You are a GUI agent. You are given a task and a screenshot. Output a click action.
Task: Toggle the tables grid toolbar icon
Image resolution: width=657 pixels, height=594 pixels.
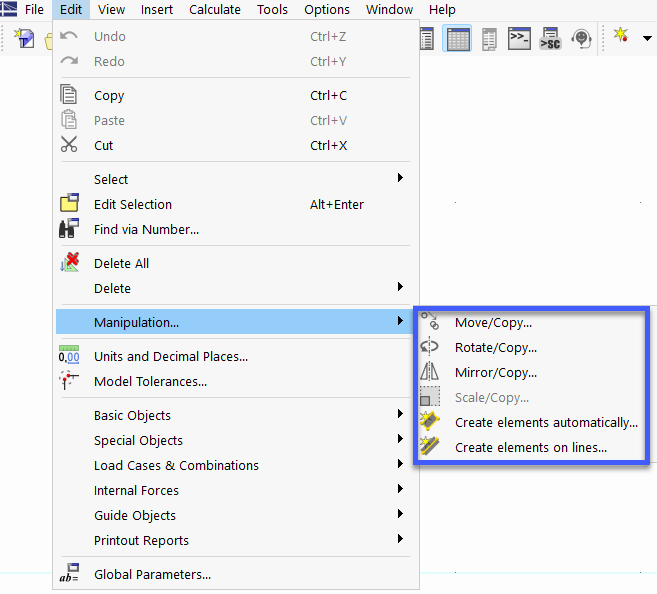pyautogui.click(x=457, y=39)
